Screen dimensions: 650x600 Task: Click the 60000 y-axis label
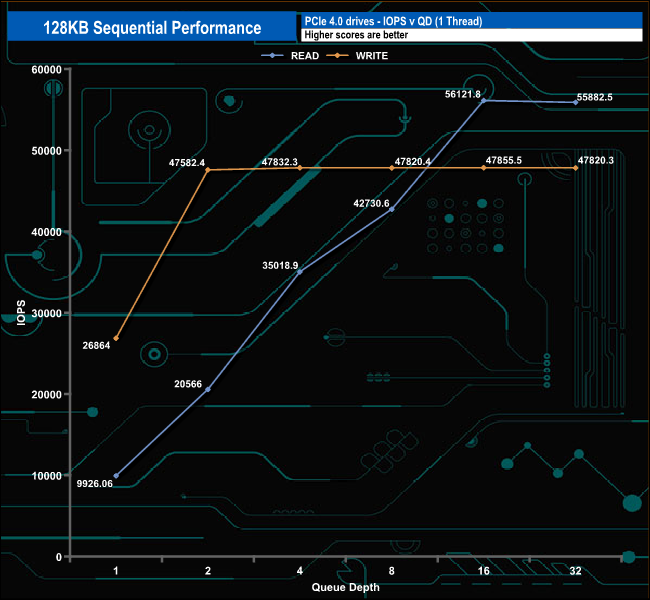46,70
